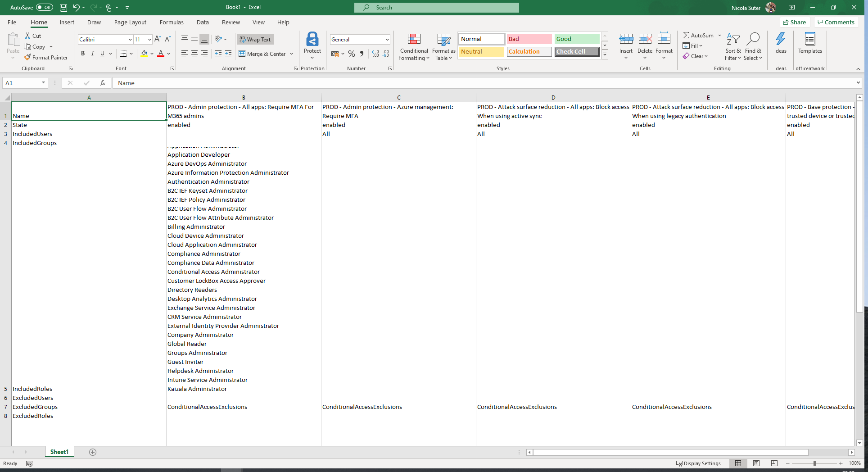868x472 pixels.
Task: Click the Percent Style icon
Action: 352,54
